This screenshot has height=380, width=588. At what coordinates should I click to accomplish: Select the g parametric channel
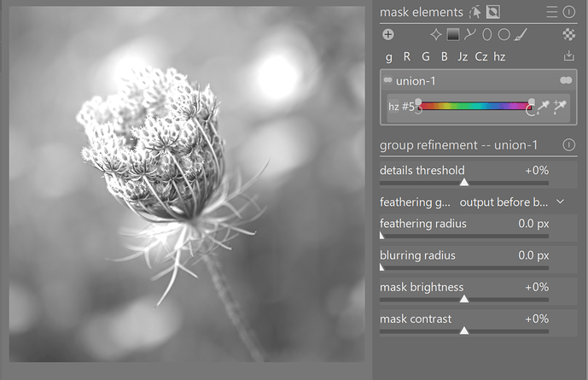389,57
